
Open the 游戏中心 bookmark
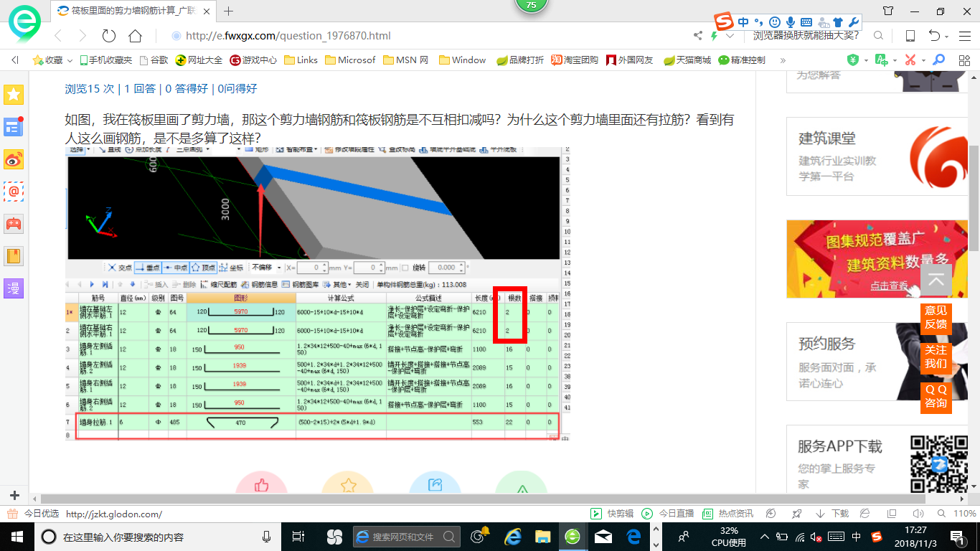pos(253,60)
